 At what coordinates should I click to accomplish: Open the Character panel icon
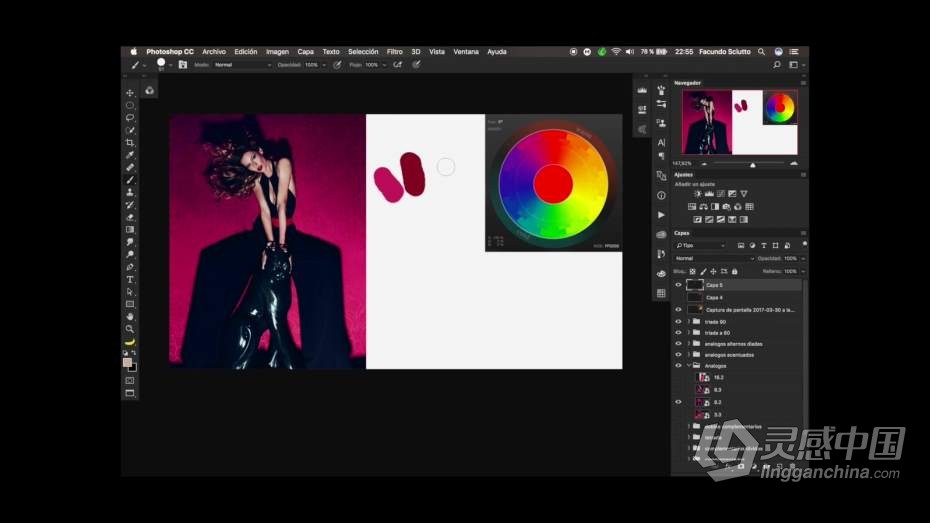click(661, 143)
